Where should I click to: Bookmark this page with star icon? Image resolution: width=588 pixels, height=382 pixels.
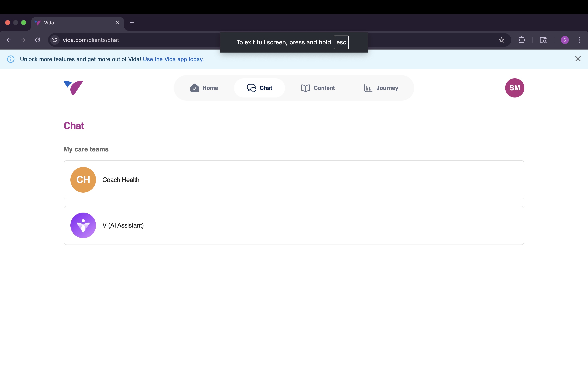pyautogui.click(x=501, y=40)
